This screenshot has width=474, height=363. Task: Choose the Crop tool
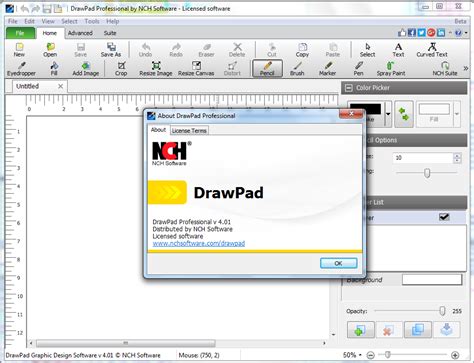coord(121,69)
